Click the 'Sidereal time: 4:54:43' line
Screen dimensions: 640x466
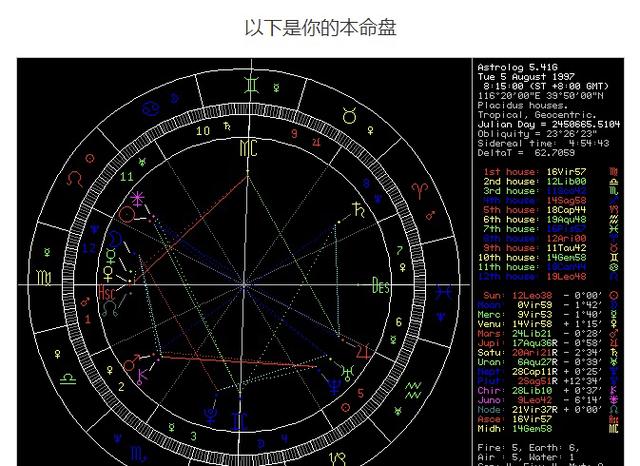point(543,144)
